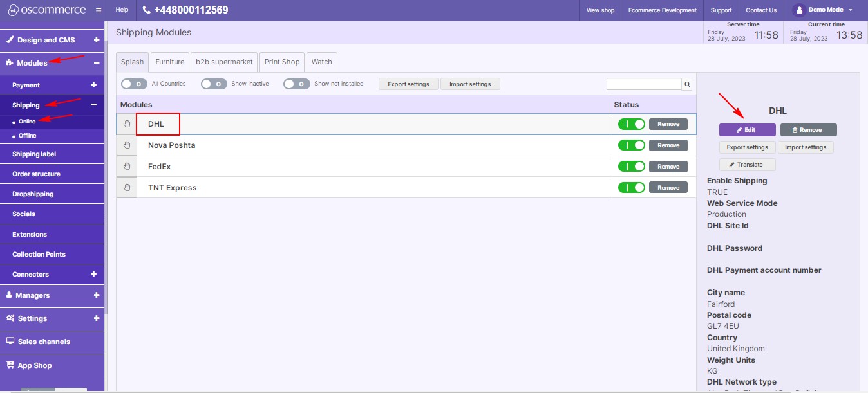Screen dimensions: 868x393
Task: Click the Remove button in DHL details panel
Action: point(808,130)
